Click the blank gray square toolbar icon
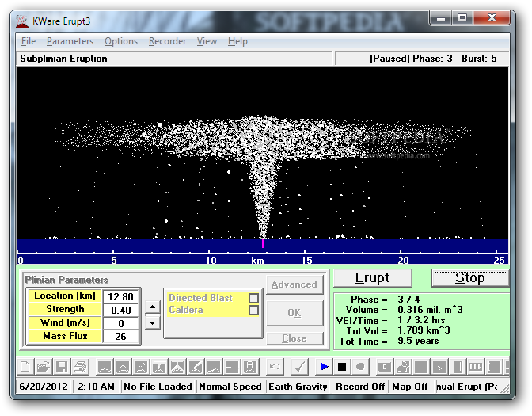Image resolution: width=532 pixels, height=416 pixels. coord(421,367)
